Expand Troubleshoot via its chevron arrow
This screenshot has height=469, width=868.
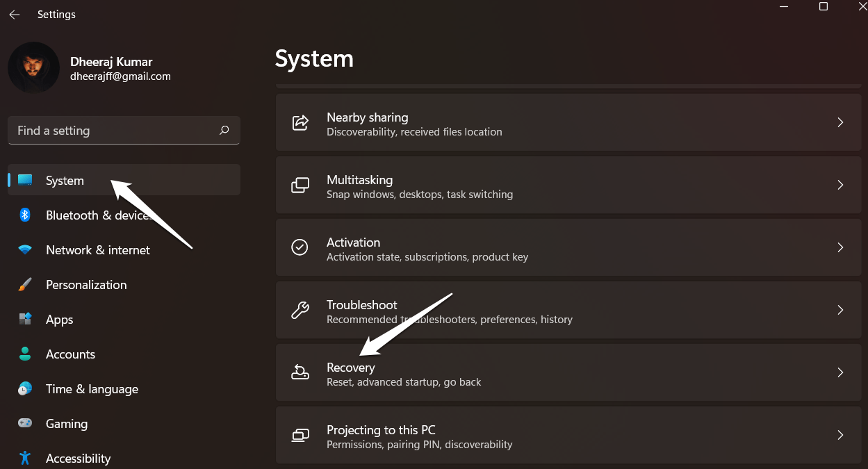(840, 310)
